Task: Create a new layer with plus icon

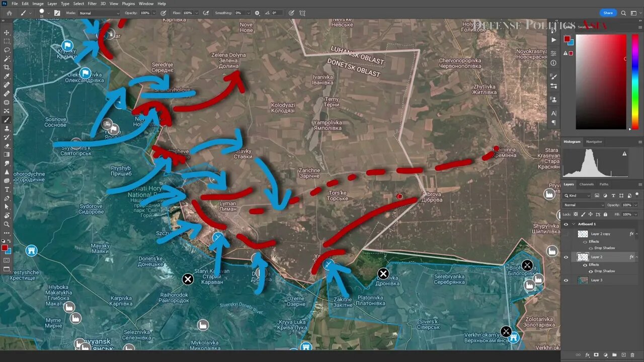Action: click(623, 355)
